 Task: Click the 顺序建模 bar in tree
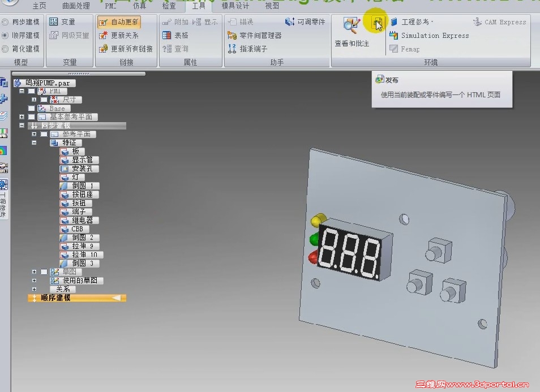pos(77,298)
